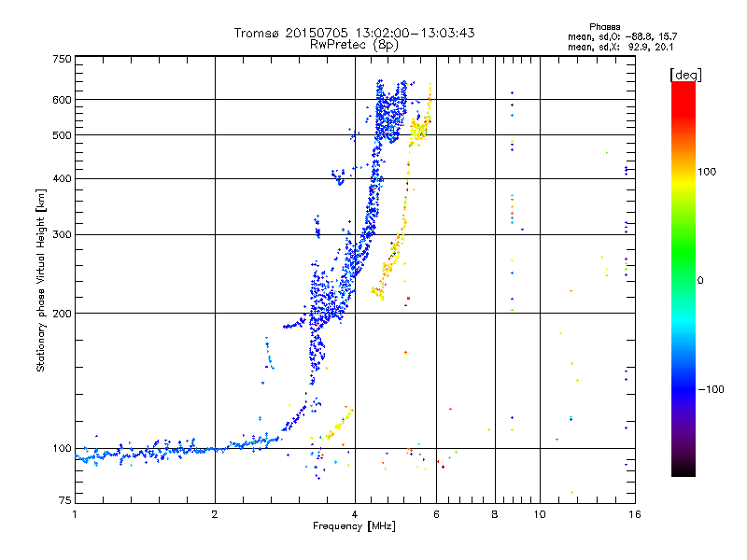Click the x-axis tick label '2'
747x560 pixels.
tap(215, 514)
